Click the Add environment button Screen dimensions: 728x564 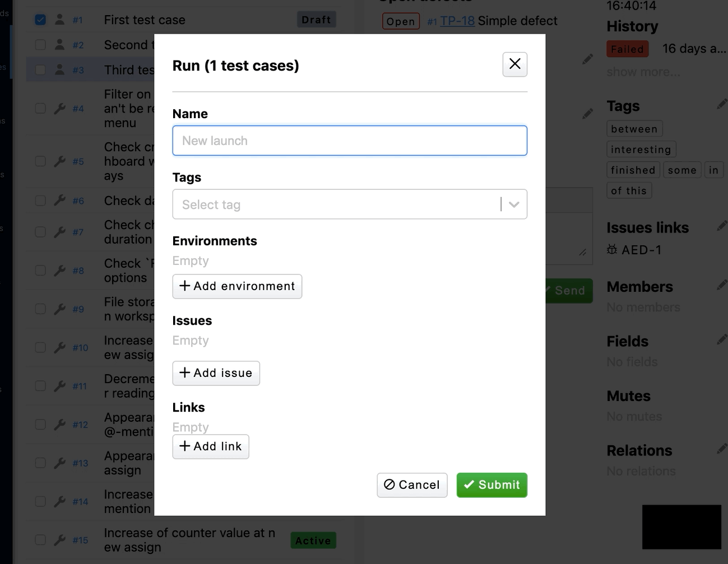(237, 286)
